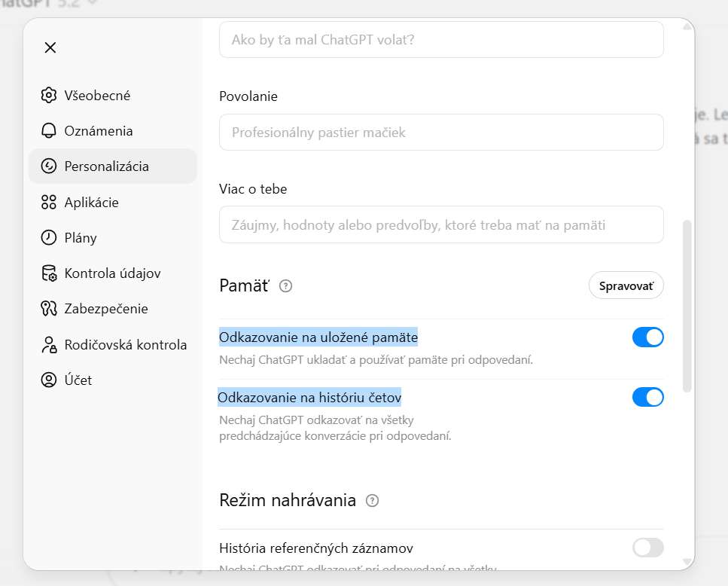Click the Plány clock icon
This screenshot has height=586, width=728.
(x=49, y=237)
